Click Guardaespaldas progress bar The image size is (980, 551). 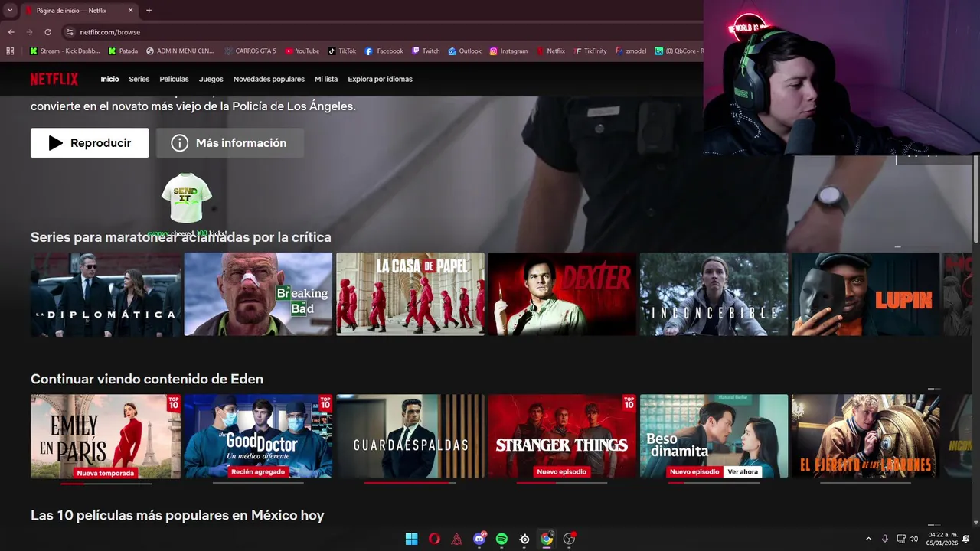tap(410, 483)
